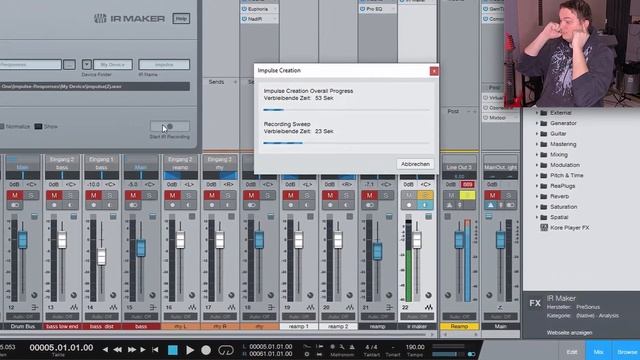640x360 pixels.
Task: Click Abbrechen to cancel impulse creation
Action: [x=415, y=164]
